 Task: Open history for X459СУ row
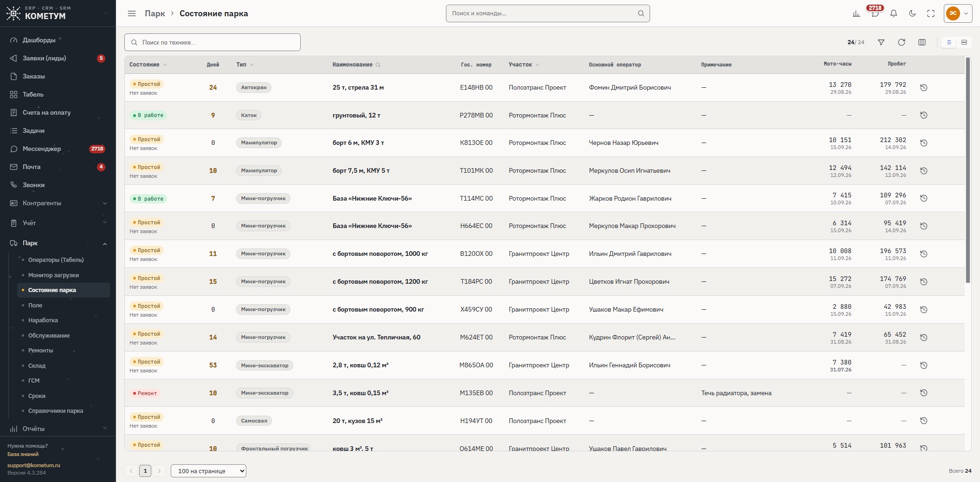[x=924, y=310]
